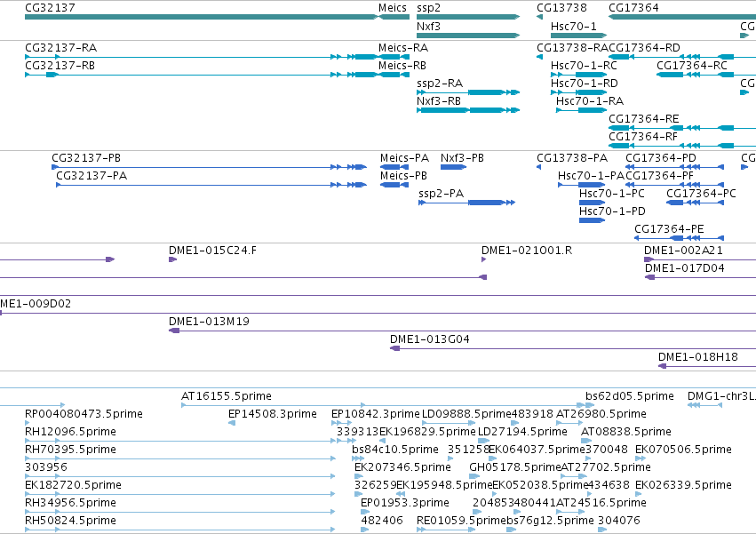The height and width of the screenshot is (534, 756).
Task: Click the CG32137 gene label
Action: 50,8
